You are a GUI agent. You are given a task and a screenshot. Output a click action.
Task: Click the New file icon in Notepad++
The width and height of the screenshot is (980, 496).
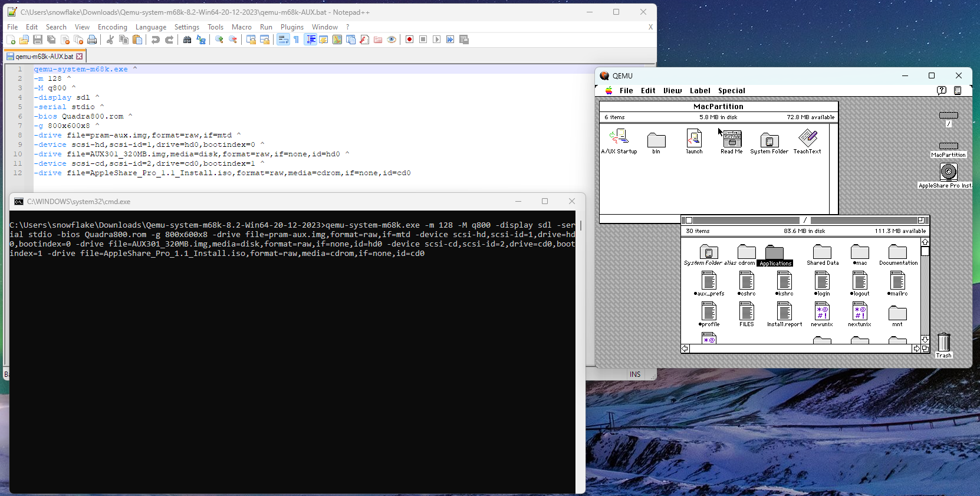pos(11,40)
